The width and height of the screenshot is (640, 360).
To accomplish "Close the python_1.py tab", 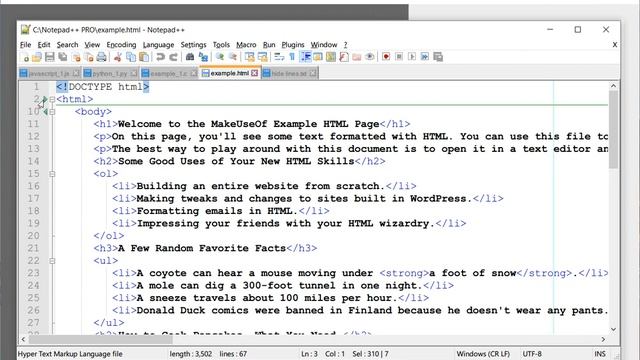I will (x=133, y=73).
